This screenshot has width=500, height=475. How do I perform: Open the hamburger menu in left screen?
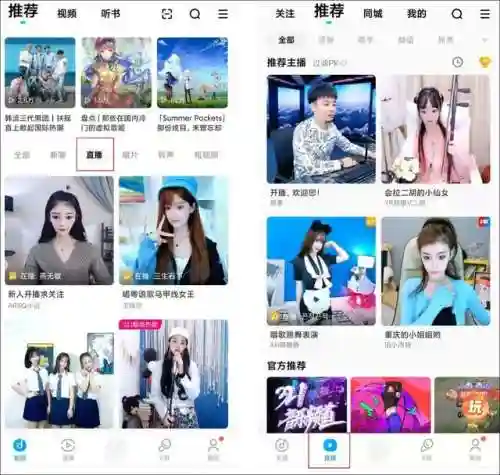point(223,14)
